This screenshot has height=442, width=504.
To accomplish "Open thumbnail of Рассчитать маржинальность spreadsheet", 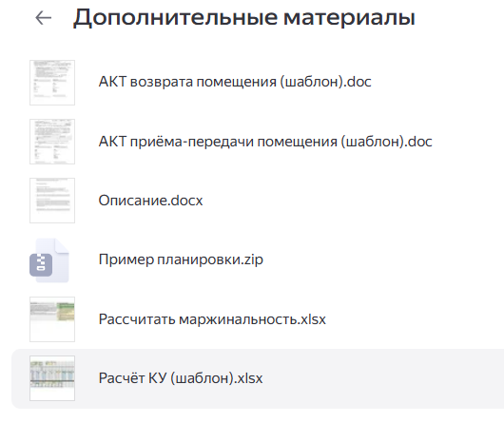I will [x=52, y=319].
